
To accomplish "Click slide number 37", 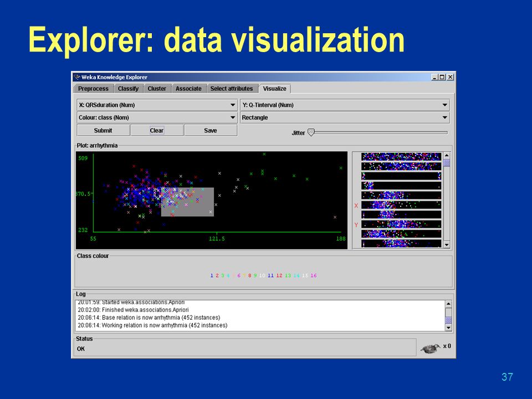I will (x=507, y=377).
